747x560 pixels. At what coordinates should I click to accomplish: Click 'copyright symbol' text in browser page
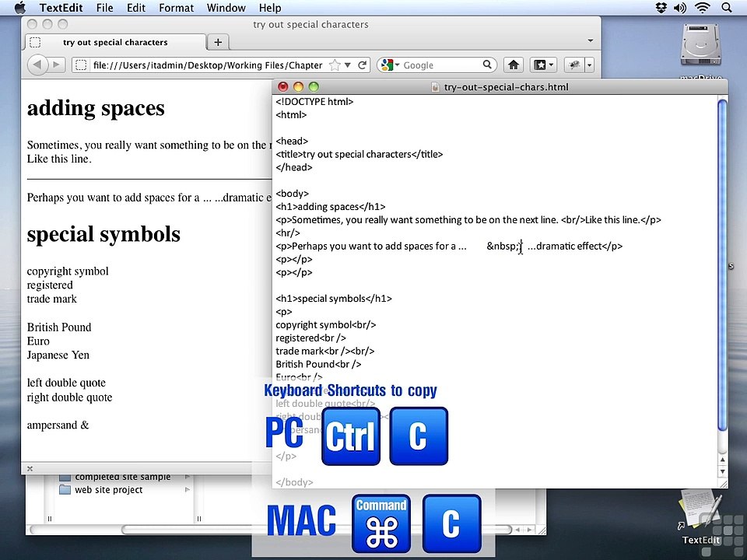click(x=68, y=271)
